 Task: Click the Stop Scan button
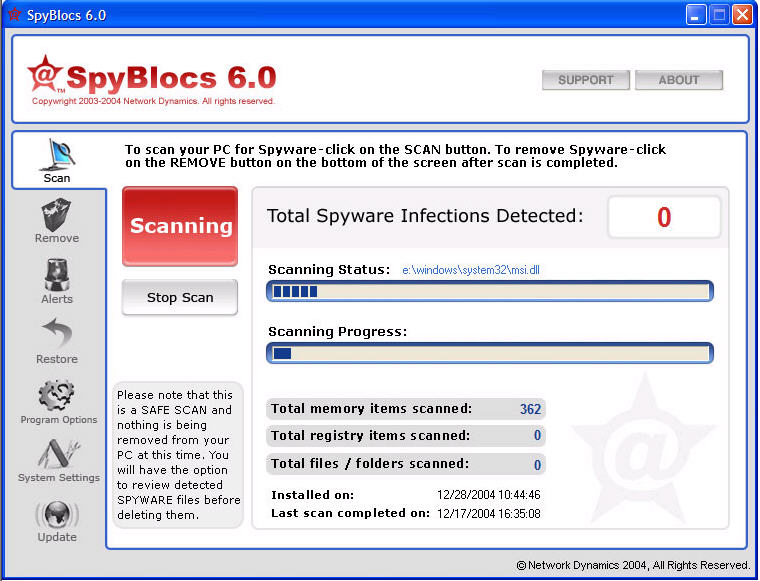click(x=180, y=297)
